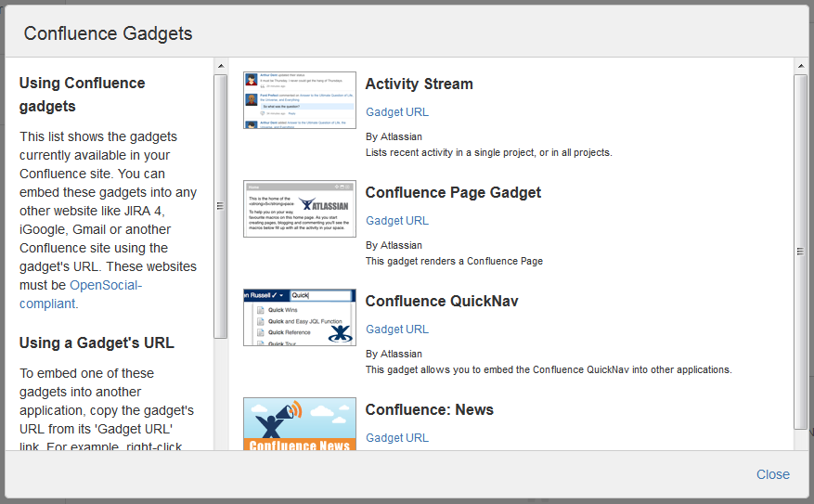
Task: Close the Confluence Gadgets dialog
Action: (773, 474)
